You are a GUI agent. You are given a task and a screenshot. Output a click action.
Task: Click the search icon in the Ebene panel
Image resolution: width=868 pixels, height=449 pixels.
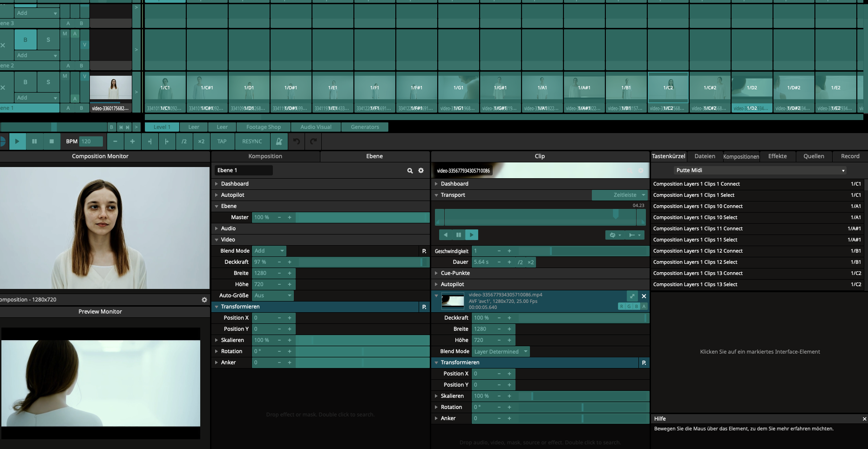(410, 171)
